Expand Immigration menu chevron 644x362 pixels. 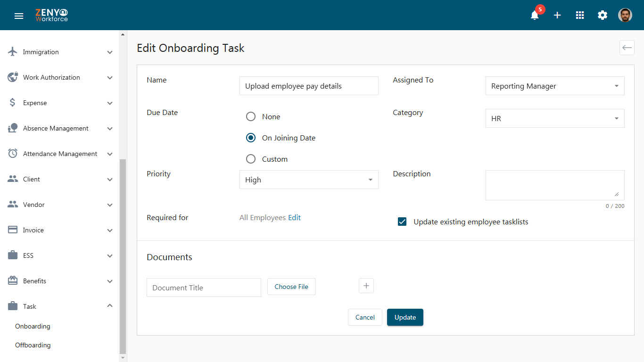click(x=110, y=52)
